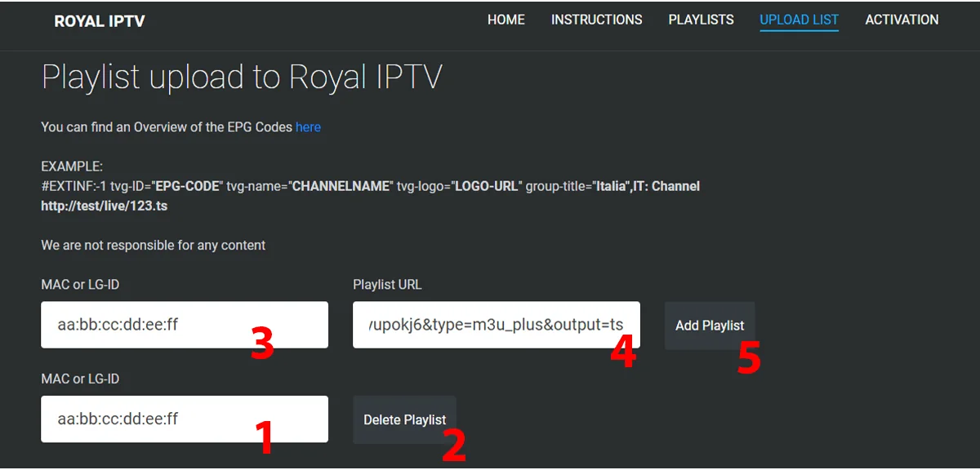The width and height of the screenshot is (980, 470).
Task: Select the UPLOAD LIST nav item
Action: 799,20
